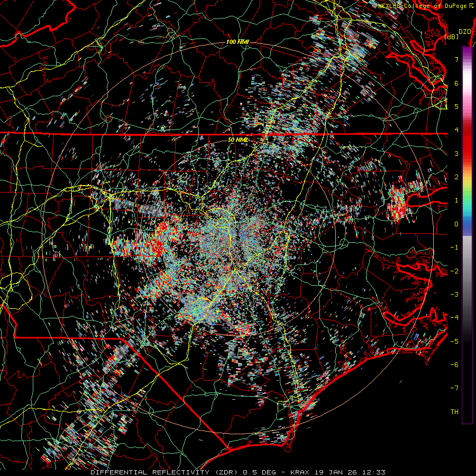Click the "DIFFERENTIAL REFLECTIVITY (ZDR)" title text
This screenshot has width=476, height=476.
pos(165,472)
